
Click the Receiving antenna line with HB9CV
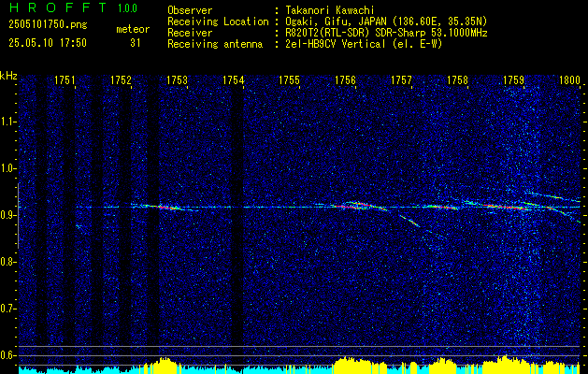click(x=305, y=44)
